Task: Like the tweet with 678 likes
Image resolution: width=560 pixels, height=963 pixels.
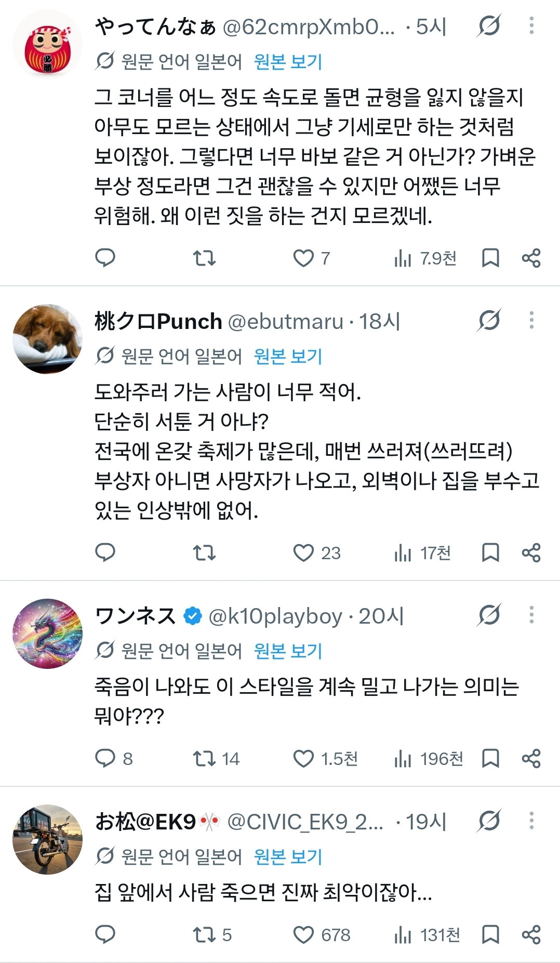Action: pyautogui.click(x=322, y=935)
